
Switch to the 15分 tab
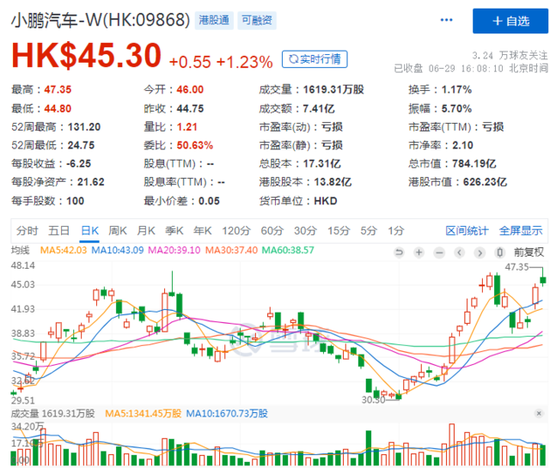tap(339, 230)
